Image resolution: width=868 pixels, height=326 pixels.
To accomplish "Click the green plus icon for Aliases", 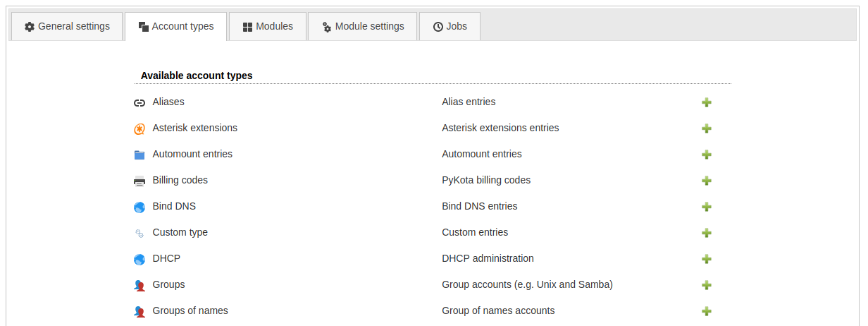I will [x=707, y=102].
